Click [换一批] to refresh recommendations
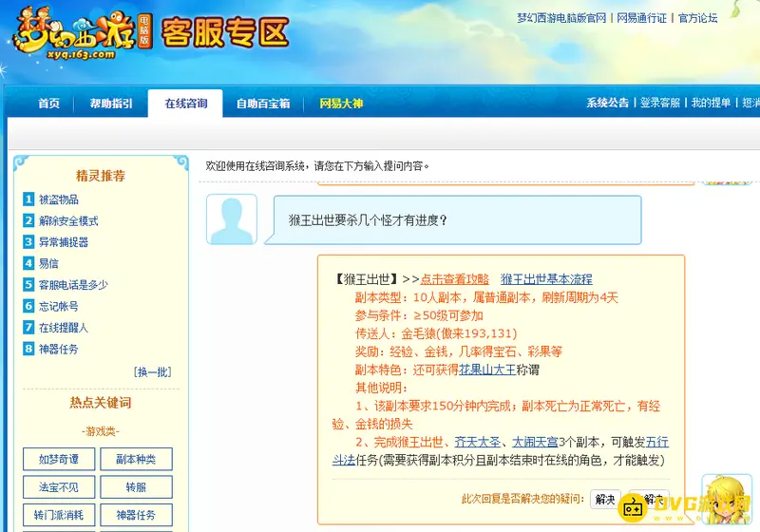The image size is (760, 532). pyautogui.click(x=152, y=372)
